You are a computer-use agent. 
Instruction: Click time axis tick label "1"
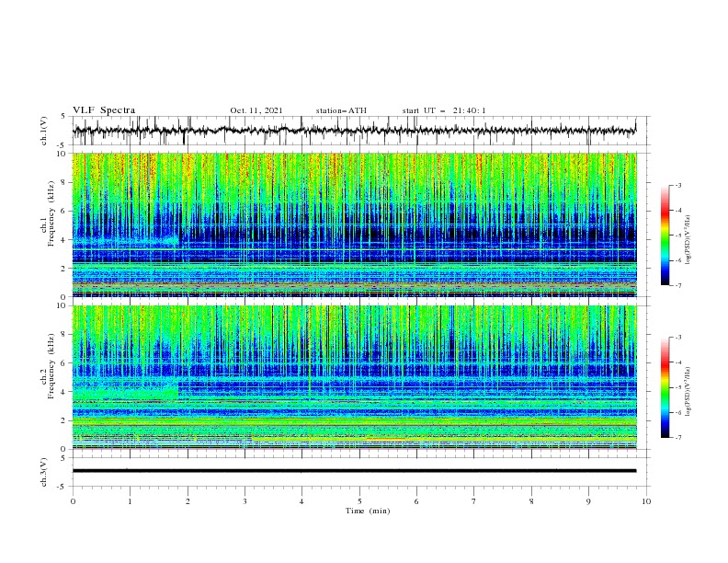click(x=130, y=501)
